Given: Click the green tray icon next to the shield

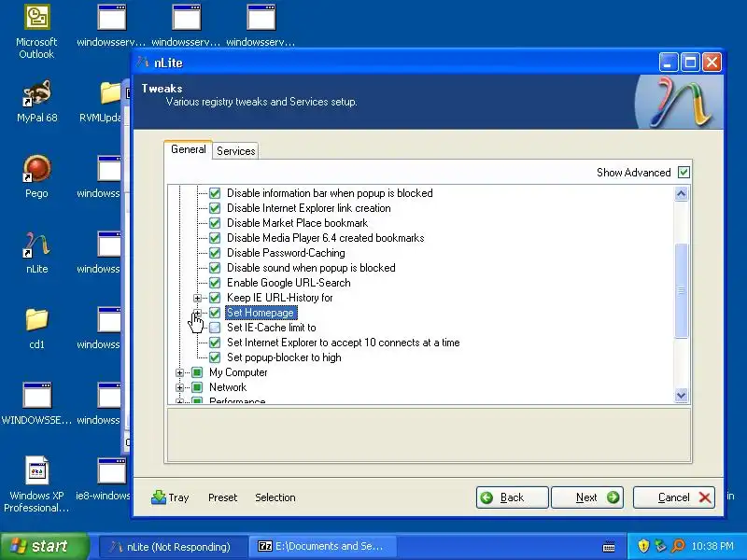Looking at the screenshot, I should pos(660,546).
